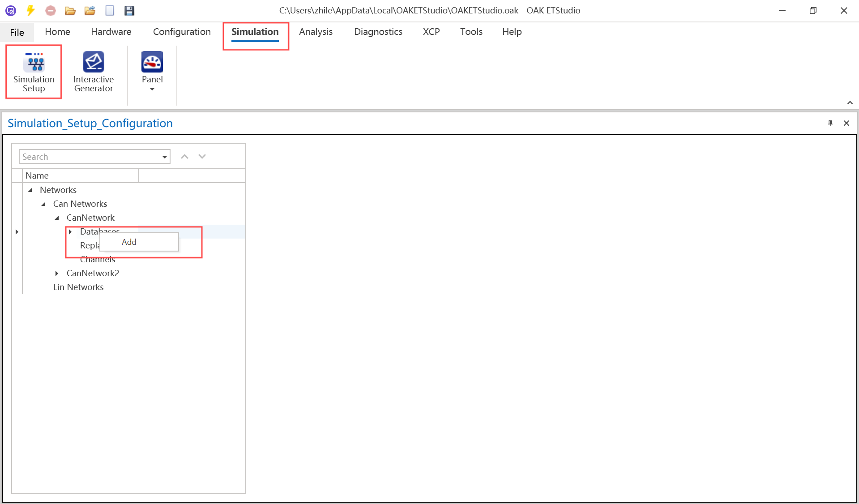Jump to previous search result arrow

point(184,157)
